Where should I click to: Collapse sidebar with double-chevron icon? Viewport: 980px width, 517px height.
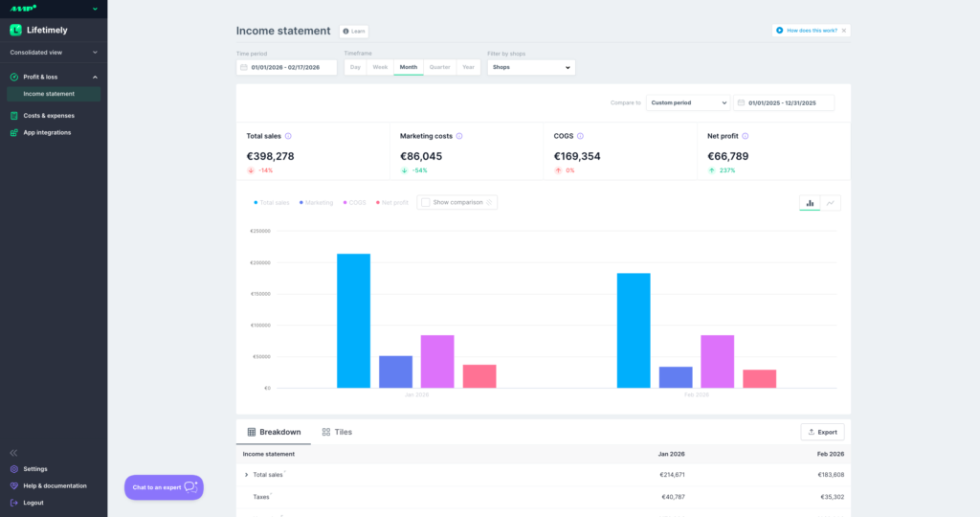pos(13,453)
